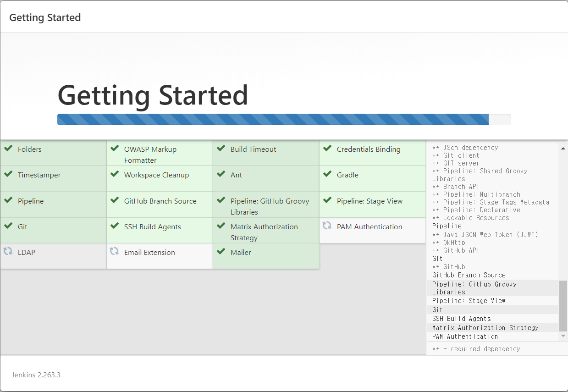
Task: Click the SSH Build Agents tile label
Action: tap(153, 227)
